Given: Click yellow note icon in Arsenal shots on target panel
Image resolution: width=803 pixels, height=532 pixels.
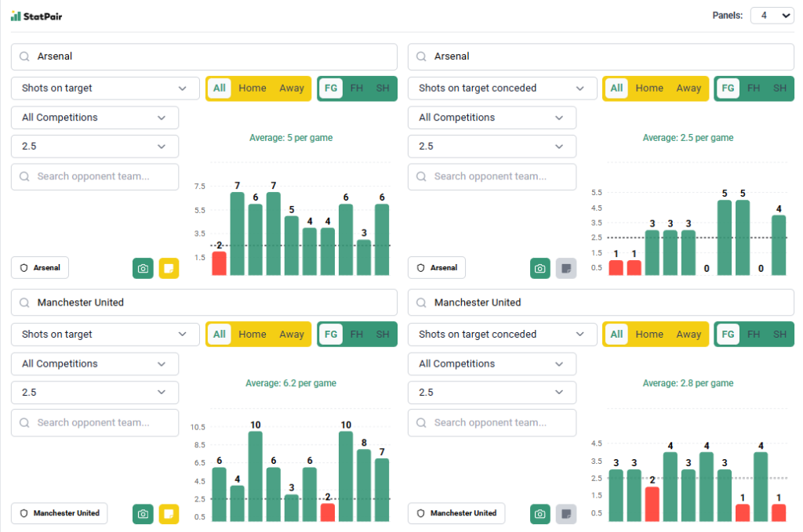Looking at the screenshot, I should pyautogui.click(x=169, y=268).
